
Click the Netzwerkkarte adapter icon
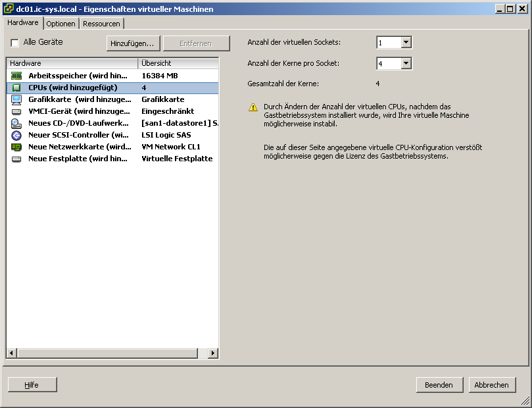point(16,147)
